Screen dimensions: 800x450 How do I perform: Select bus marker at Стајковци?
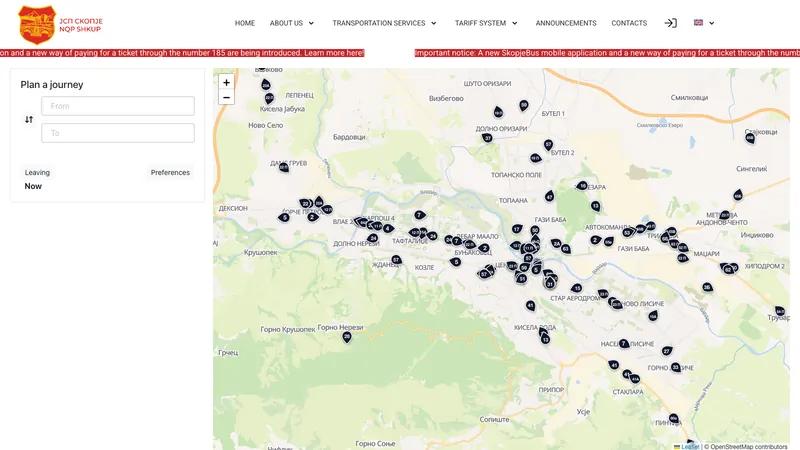point(749,138)
